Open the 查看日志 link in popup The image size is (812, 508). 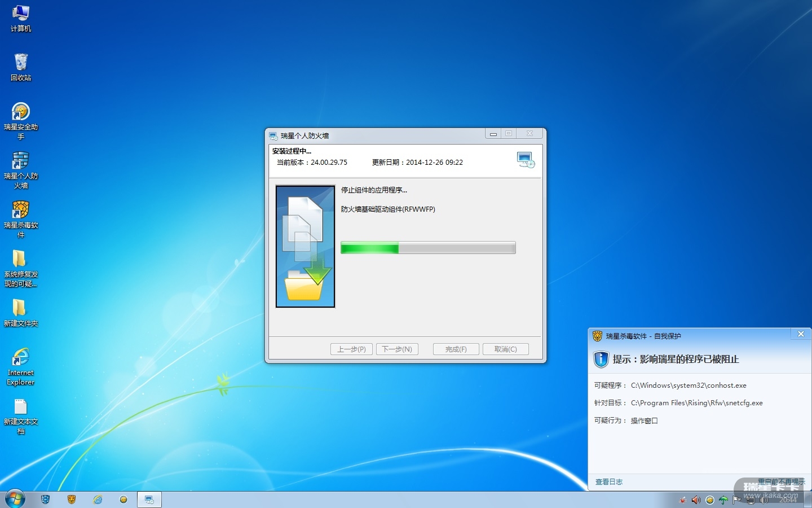click(x=609, y=482)
